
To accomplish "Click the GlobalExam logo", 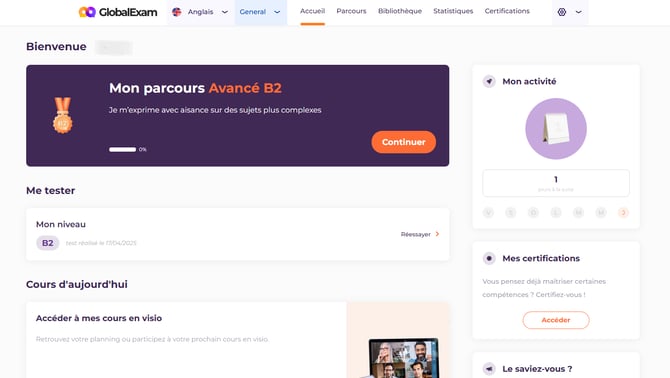I will (x=118, y=12).
